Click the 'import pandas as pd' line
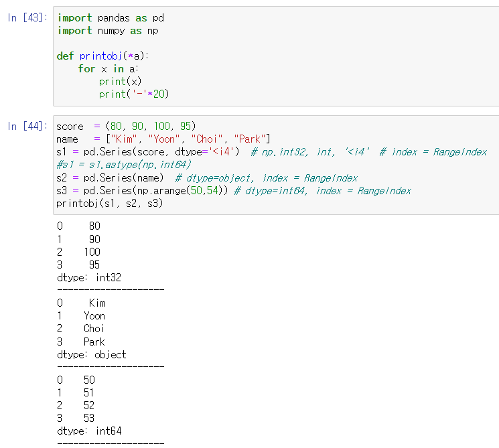Screen dimensions: 499x448 tap(111, 18)
